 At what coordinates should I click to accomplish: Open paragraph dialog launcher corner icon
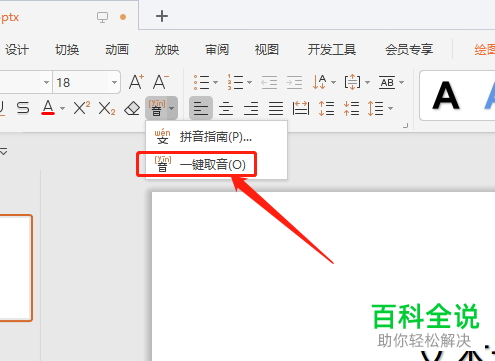point(405,125)
